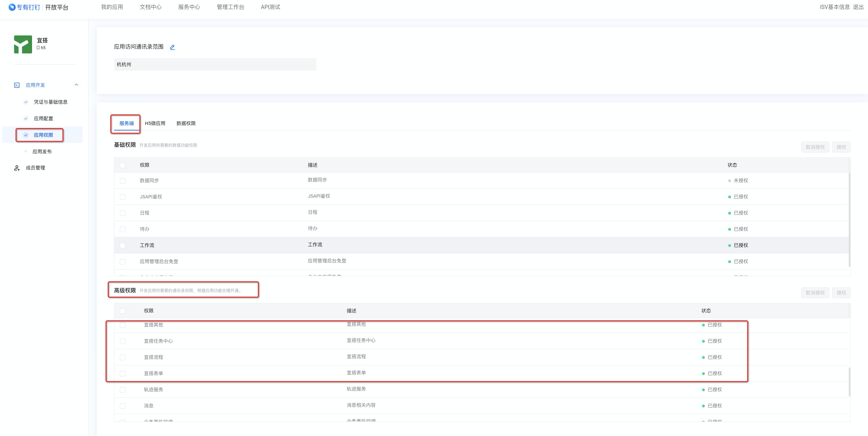Tick the 轨迹服务 row checkbox
Screen dimensions: 868x436
(x=123, y=390)
